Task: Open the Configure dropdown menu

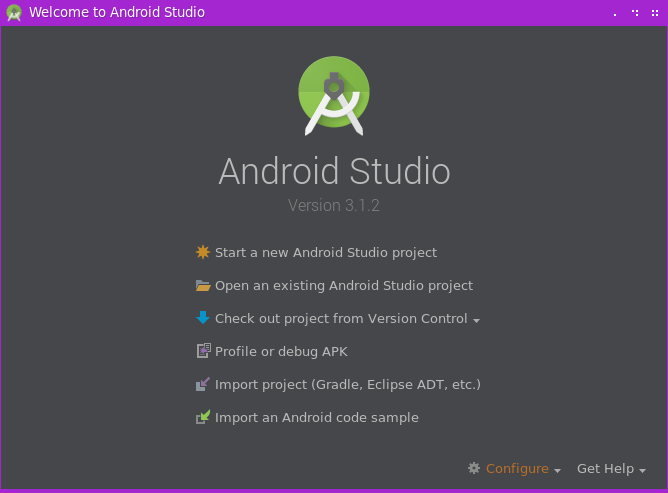Action: pos(517,468)
